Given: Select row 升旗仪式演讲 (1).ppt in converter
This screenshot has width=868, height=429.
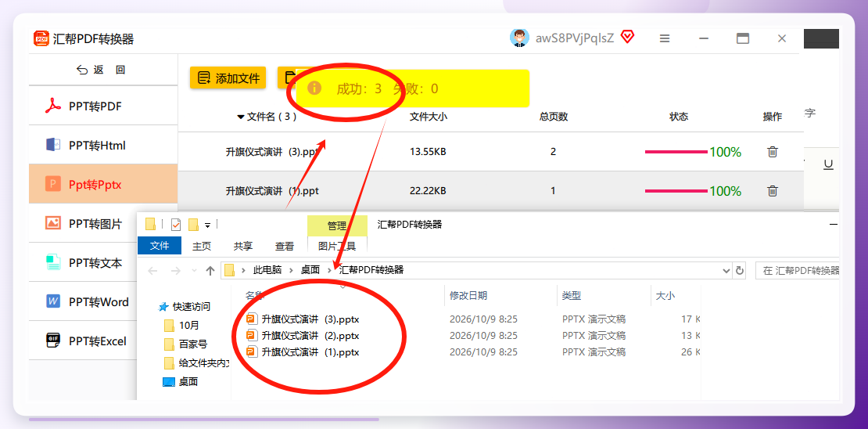Looking at the screenshot, I should [x=490, y=191].
